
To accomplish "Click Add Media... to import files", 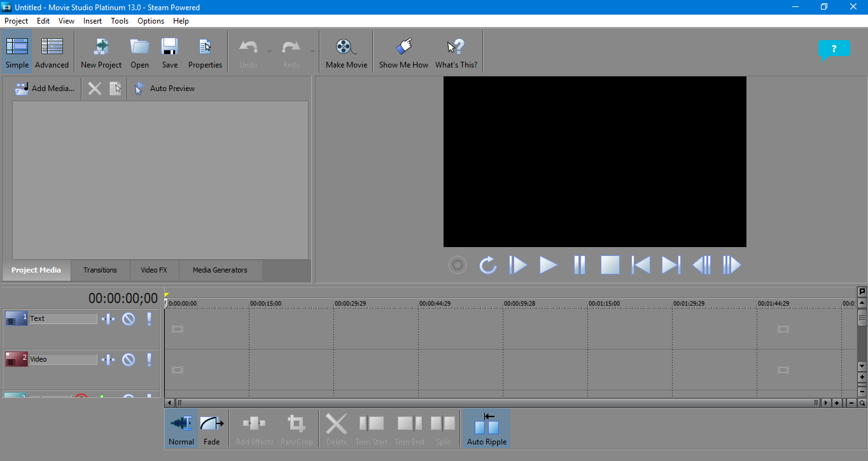I will click(x=45, y=89).
